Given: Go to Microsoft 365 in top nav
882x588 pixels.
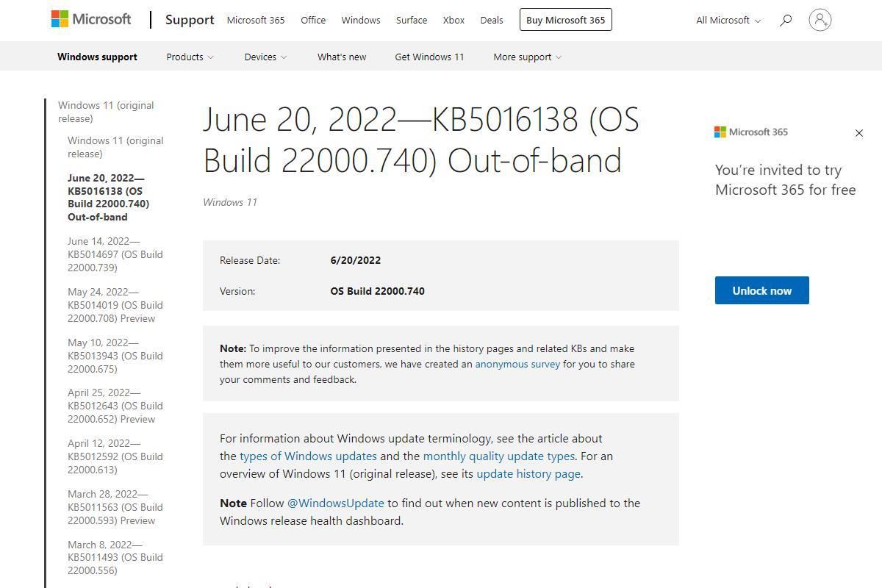Looking at the screenshot, I should tap(256, 20).
